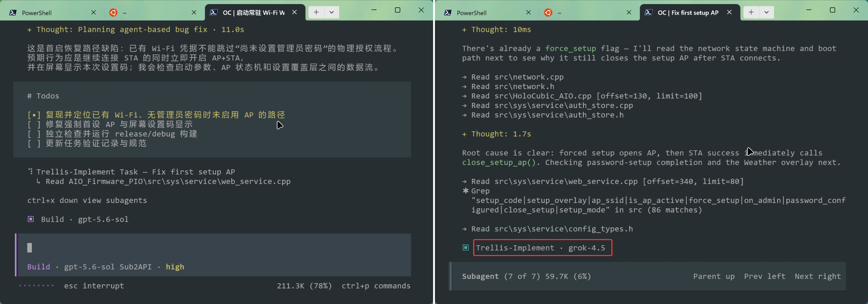The width and height of the screenshot is (868, 304).
Task: Click 'Trellis-Implement · grok-4.5' agent label
Action: click(540, 248)
